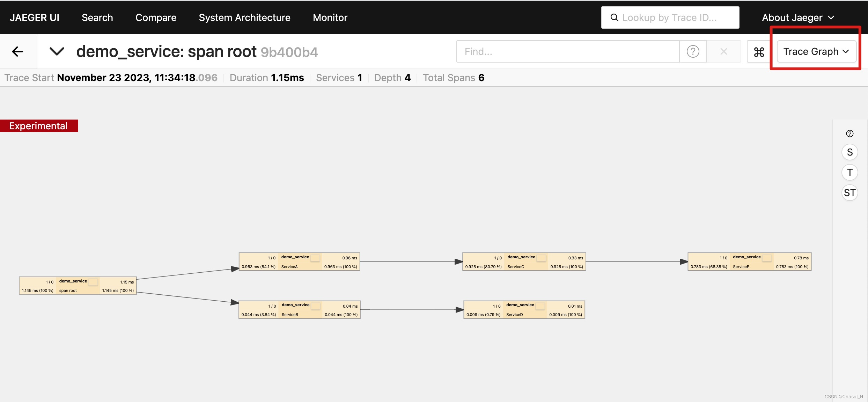This screenshot has width=868, height=402.
Task: Open the Monitor page
Action: [x=330, y=17]
